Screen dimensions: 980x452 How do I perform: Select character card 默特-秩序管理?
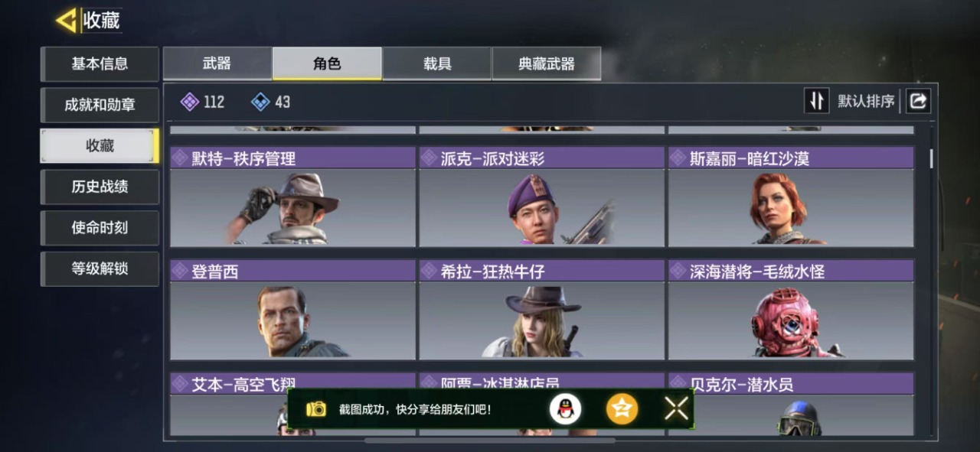click(292, 197)
